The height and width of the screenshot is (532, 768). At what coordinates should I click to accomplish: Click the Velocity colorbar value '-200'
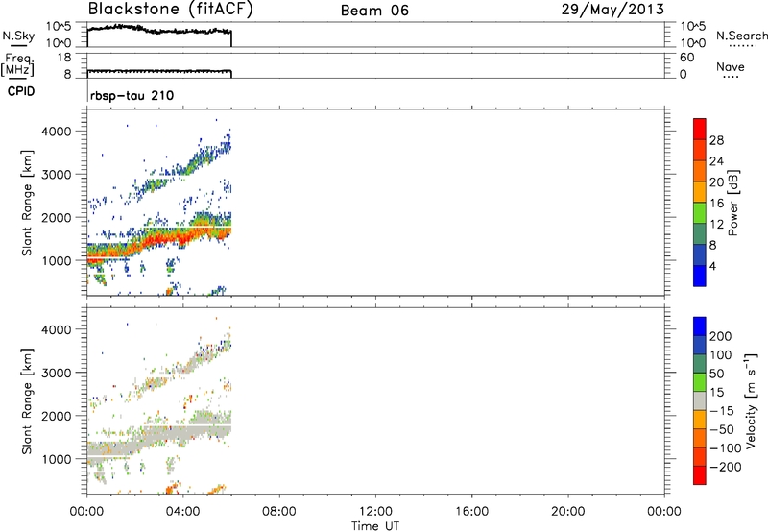(x=726, y=467)
